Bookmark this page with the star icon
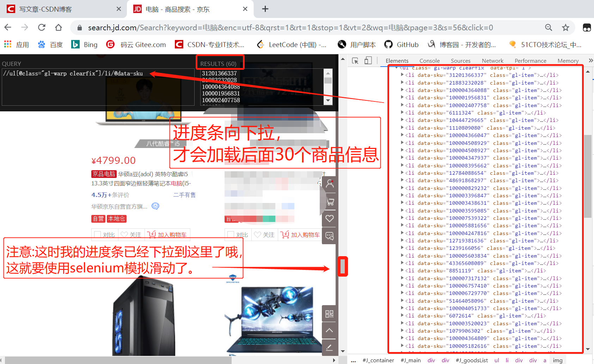 coord(565,27)
